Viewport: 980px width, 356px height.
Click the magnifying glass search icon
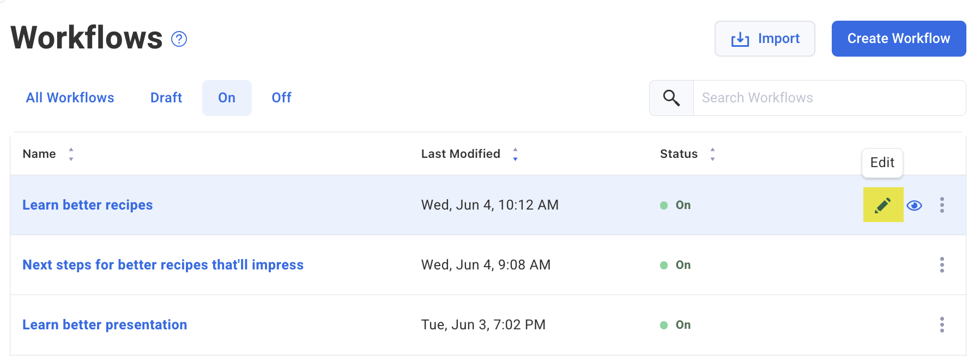tap(671, 98)
